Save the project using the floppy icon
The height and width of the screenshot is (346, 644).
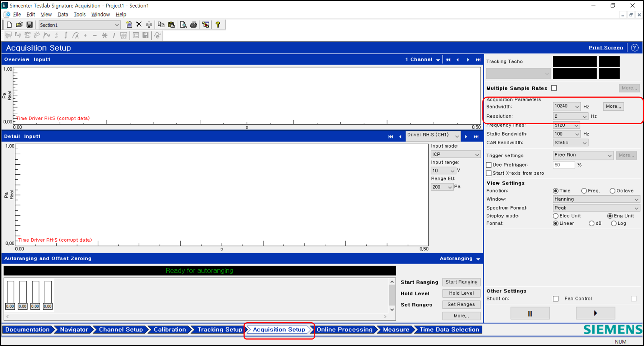[x=29, y=25]
